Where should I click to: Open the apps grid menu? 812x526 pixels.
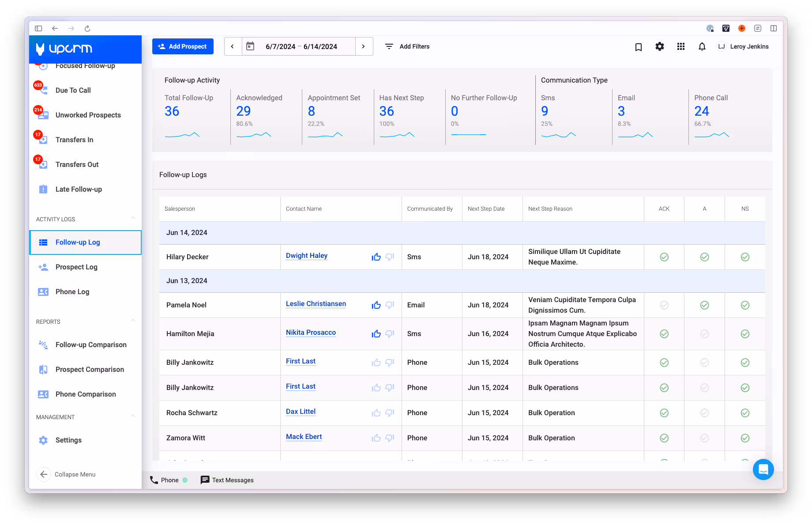(680, 46)
